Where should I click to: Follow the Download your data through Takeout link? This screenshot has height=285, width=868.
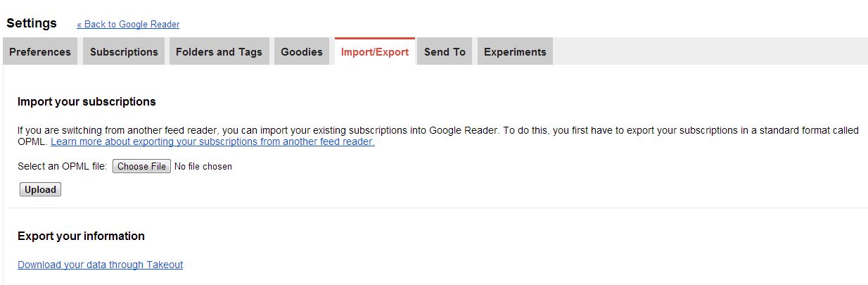100,265
